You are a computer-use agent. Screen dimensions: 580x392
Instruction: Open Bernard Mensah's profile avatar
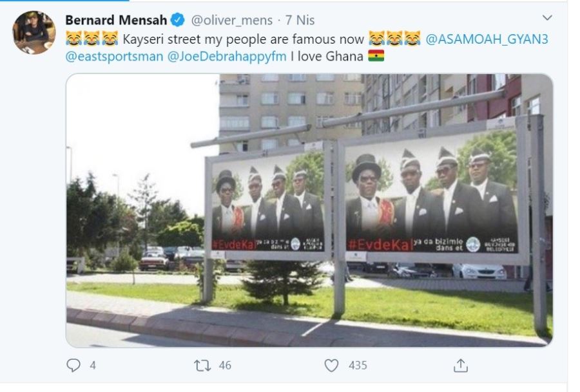34,33
